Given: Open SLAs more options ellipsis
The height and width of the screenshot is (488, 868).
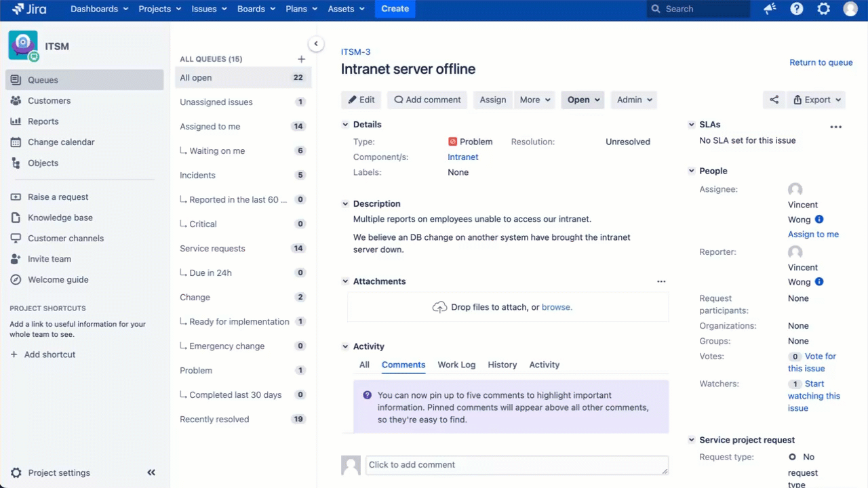Looking at the screenshot, I should click(835, 127).
